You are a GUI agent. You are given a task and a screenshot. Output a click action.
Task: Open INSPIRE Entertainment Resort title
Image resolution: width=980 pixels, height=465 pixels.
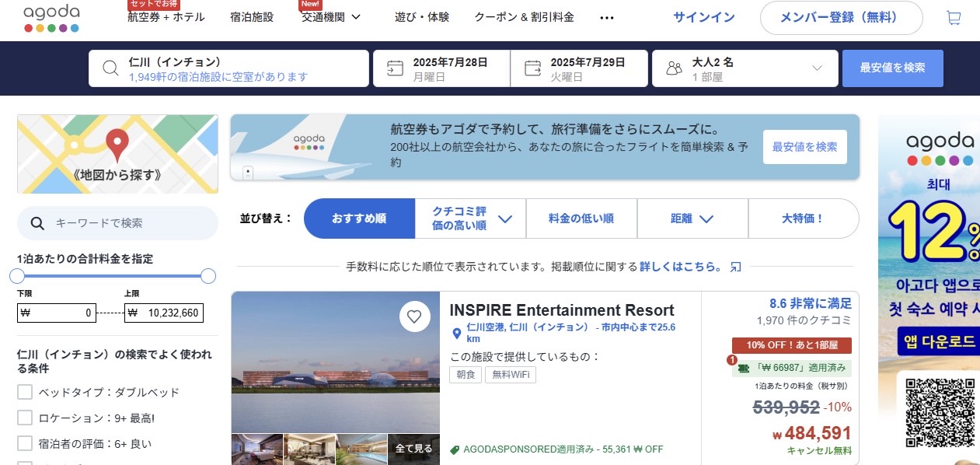point(562,310)
